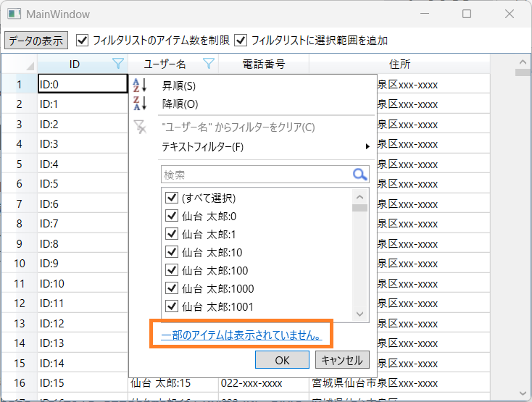Expand the テキストフィルター submenu arrow
Viewport: 532px width, 402px height.
click(367, 147)
